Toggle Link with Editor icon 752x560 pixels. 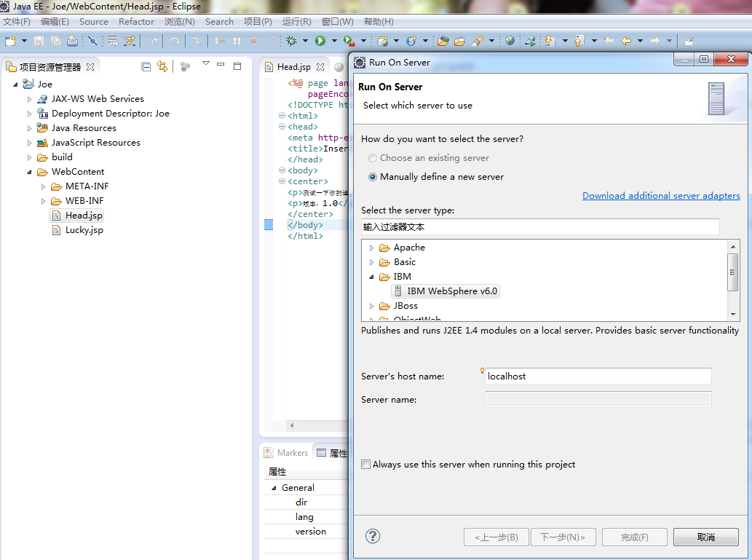point(162,67)
